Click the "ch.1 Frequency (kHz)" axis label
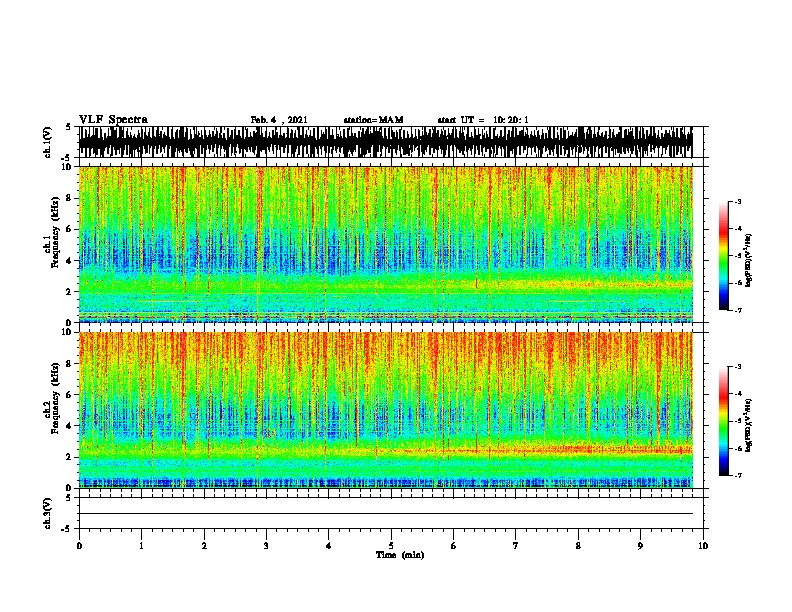This screenshot has height=612, width=792. pyautogui.click(x=52, y=233)
